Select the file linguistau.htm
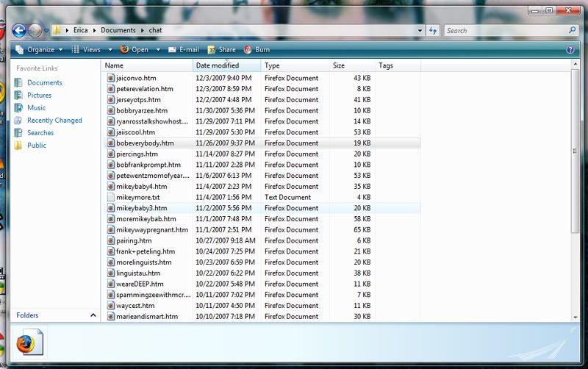This screenshot has width=588, height=369. 137,273
